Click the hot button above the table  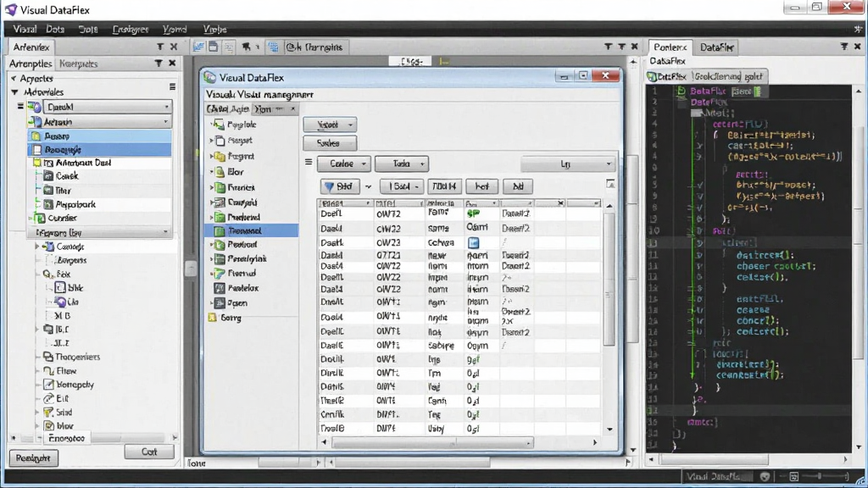pyautogui.click(x=481, y=186)
